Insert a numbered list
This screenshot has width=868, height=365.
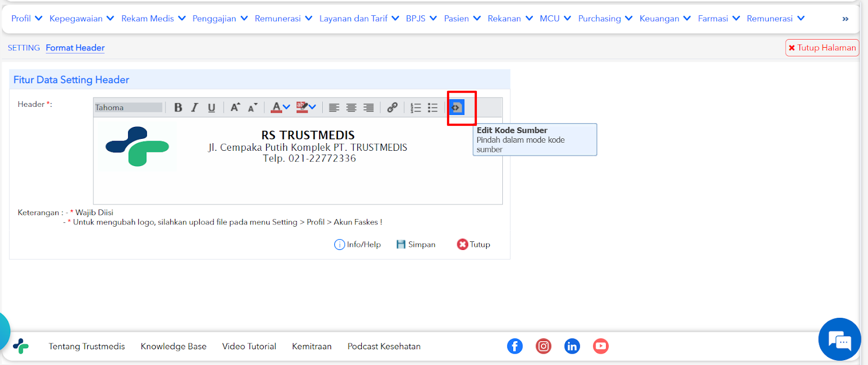416,107
